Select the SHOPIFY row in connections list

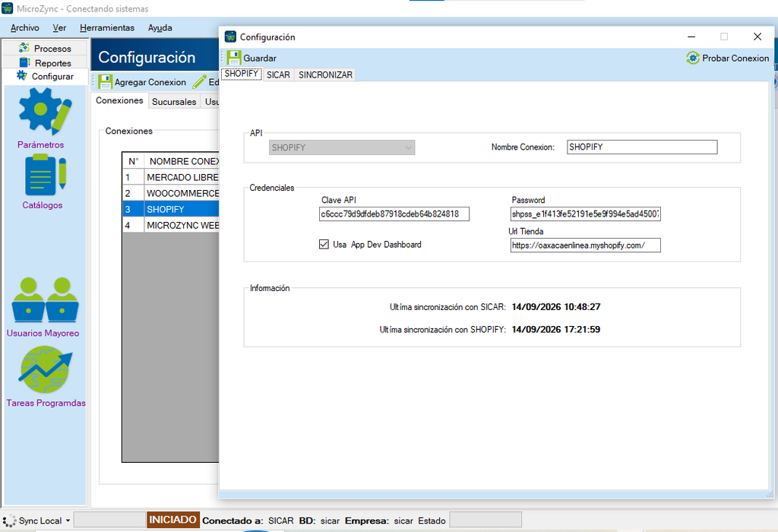click(x=171, y=209)
